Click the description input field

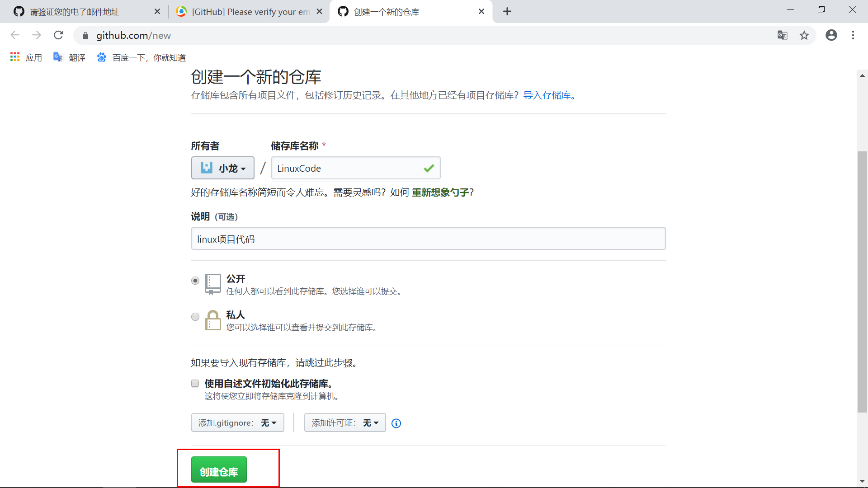pyautogui.click(x=428, y=239)
